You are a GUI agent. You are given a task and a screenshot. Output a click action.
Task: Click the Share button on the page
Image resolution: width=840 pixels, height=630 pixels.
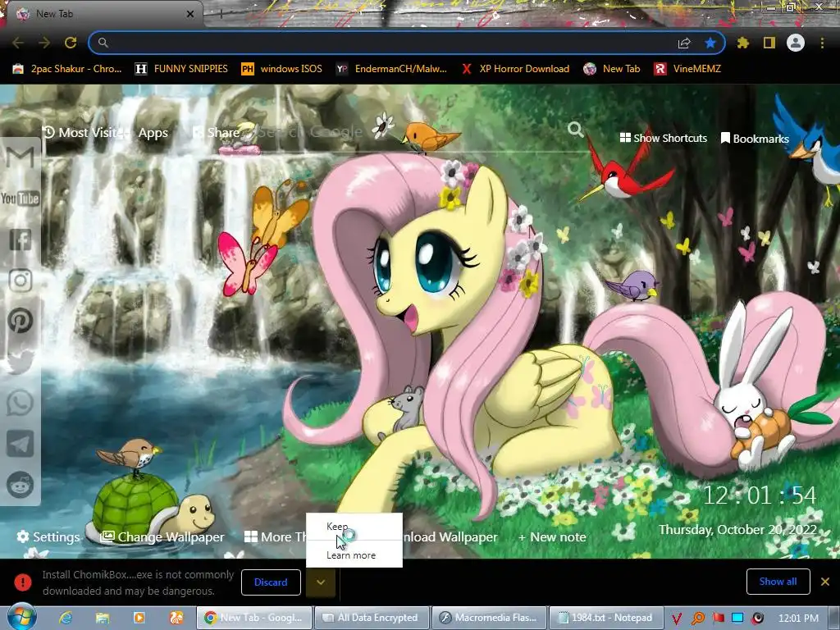click(217, 132)
